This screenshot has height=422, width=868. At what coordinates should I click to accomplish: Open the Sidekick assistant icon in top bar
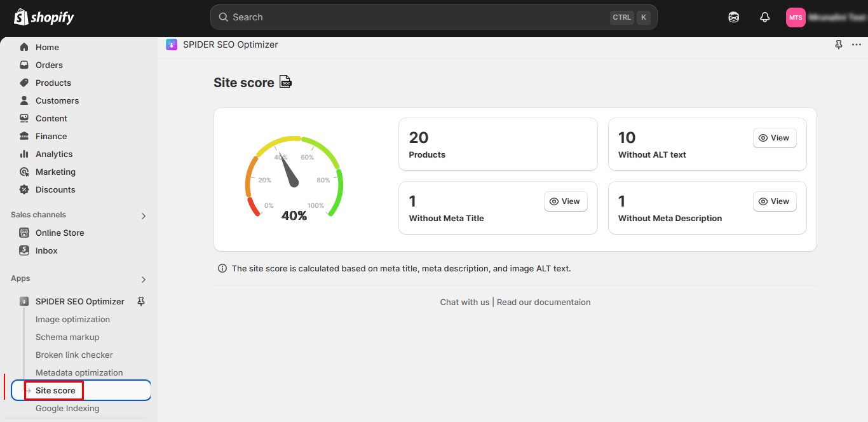(x=734, y=17)
